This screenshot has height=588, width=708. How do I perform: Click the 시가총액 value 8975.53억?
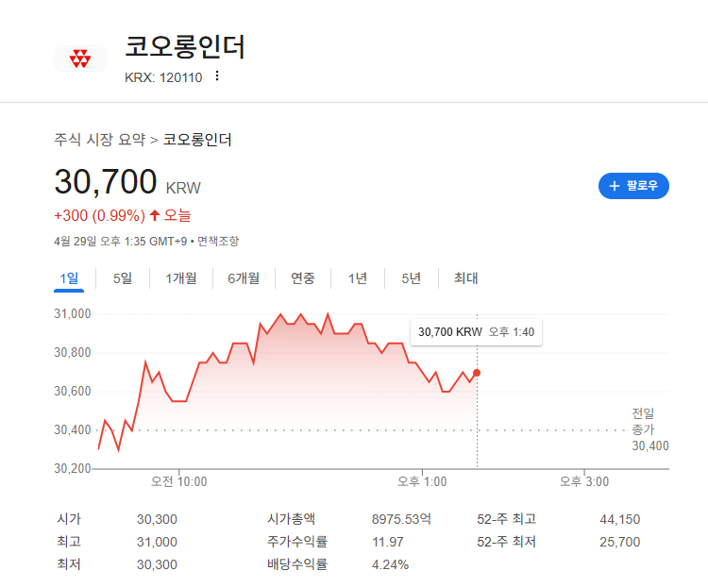pyautogui.click(x=401, y=519)
